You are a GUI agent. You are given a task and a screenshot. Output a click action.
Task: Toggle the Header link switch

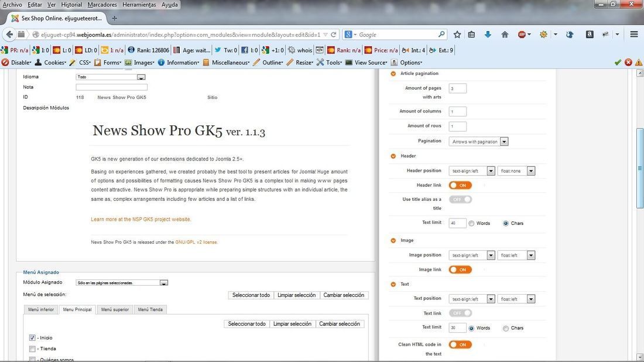pos(460,185)
